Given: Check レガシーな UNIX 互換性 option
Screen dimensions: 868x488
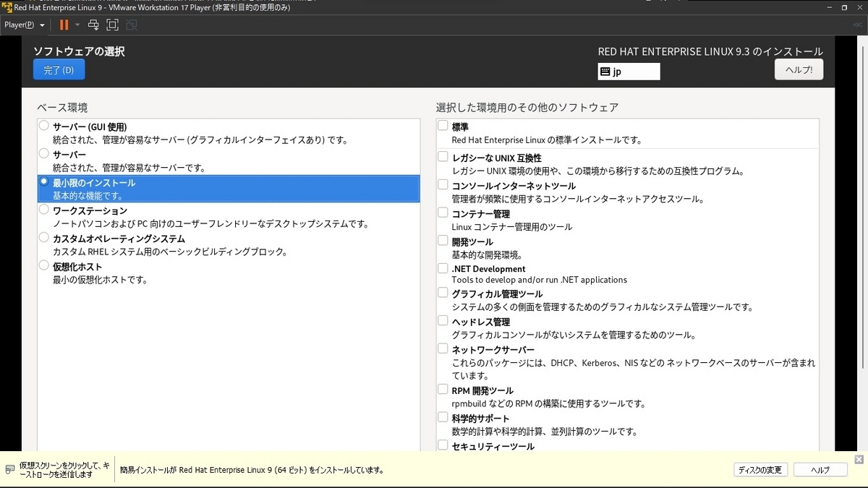Looking at the screenshot, I should (443, 157).
